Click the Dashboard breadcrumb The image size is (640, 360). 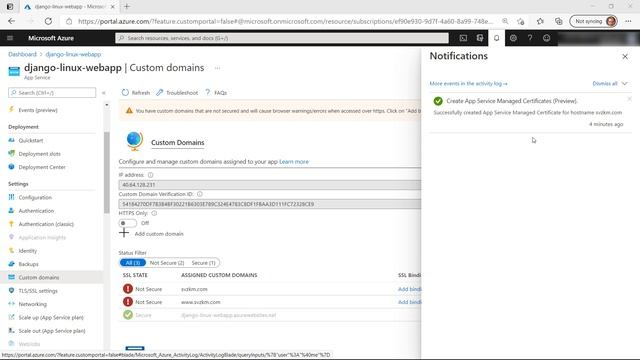click(22, 54)
